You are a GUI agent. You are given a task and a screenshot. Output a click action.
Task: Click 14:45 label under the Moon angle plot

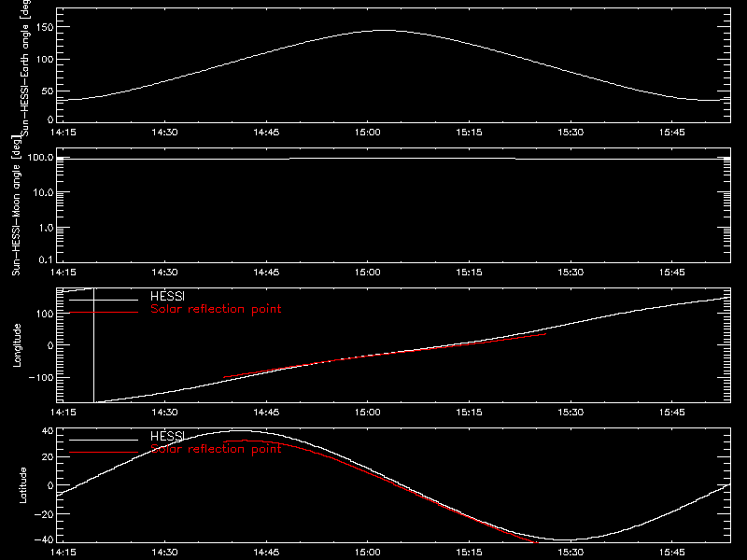click(266, 273)
